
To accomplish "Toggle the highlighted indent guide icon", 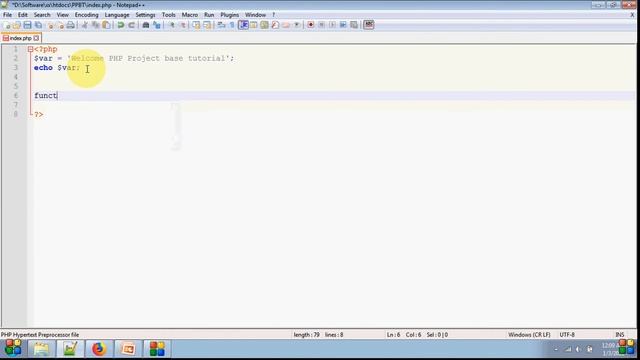I will coord(243,25).
